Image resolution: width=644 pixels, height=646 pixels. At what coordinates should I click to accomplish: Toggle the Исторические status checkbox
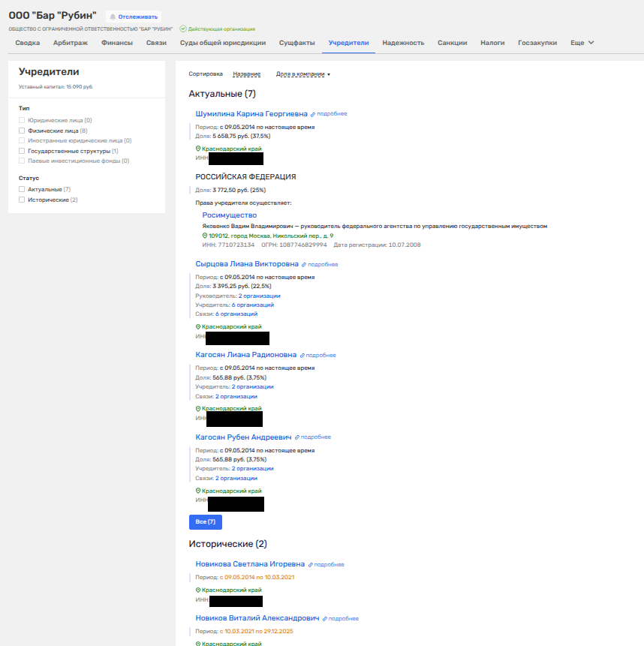click(x=22, y=200)
